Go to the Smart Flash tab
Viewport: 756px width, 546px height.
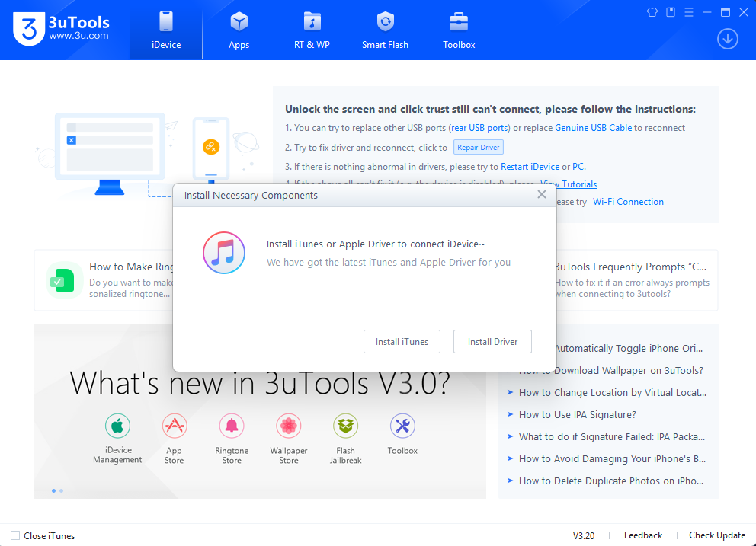pyautogui.click(x=385, y=30)
